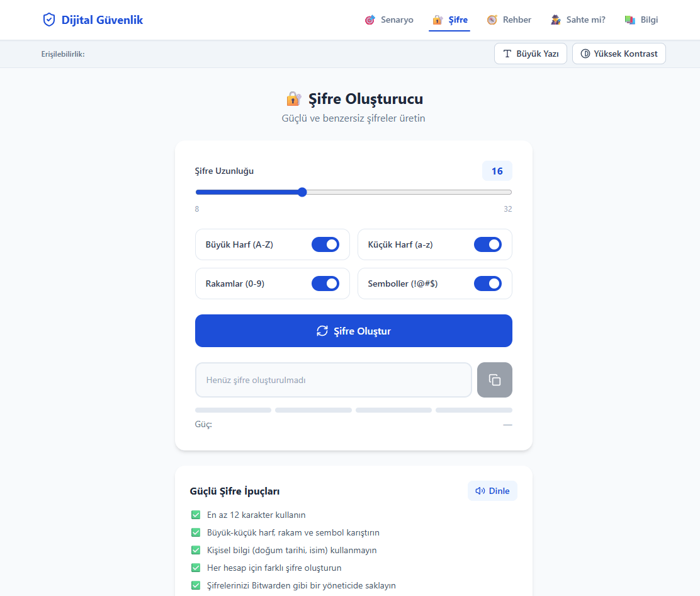Click the generated password output field
The height and width of the screenshot is (596, 700).
334,380
